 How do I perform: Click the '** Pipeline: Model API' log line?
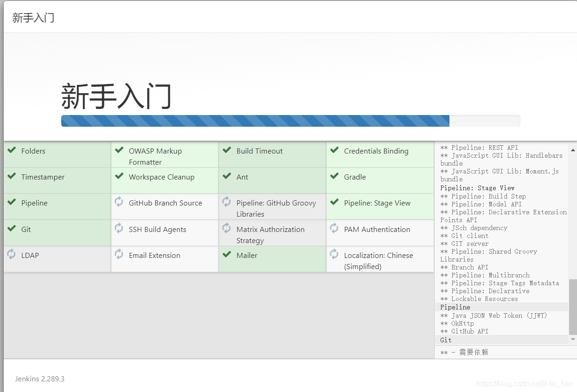pyautogui.click(x=481, y=204)
